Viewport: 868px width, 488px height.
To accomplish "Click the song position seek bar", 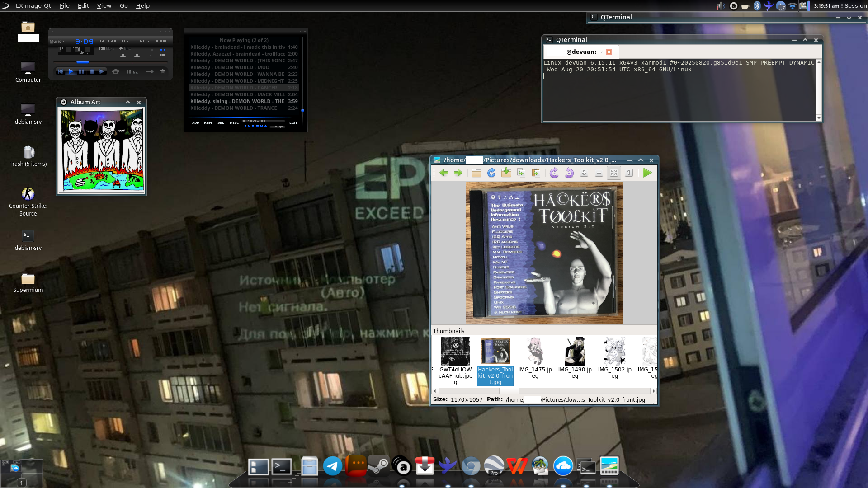I will (110, 62).
